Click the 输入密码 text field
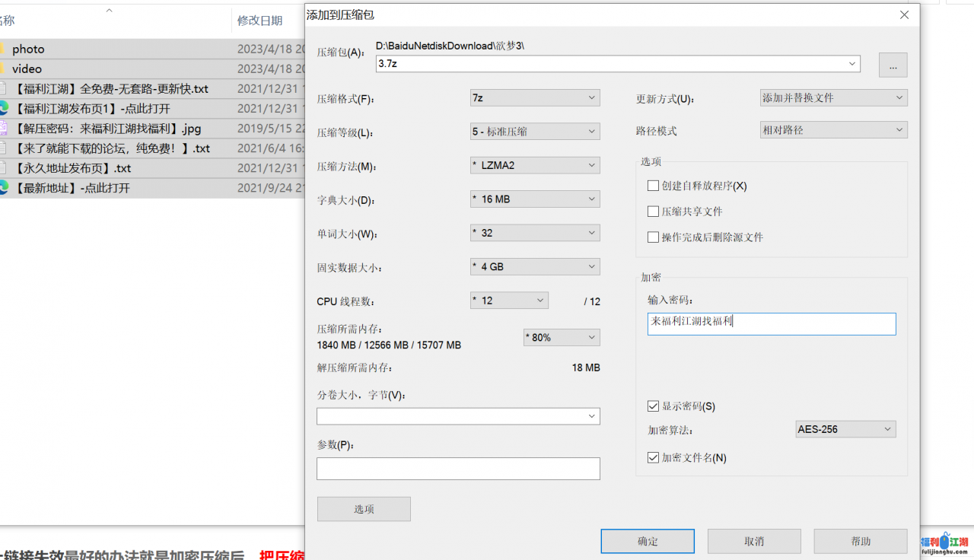 coord(772,323)
